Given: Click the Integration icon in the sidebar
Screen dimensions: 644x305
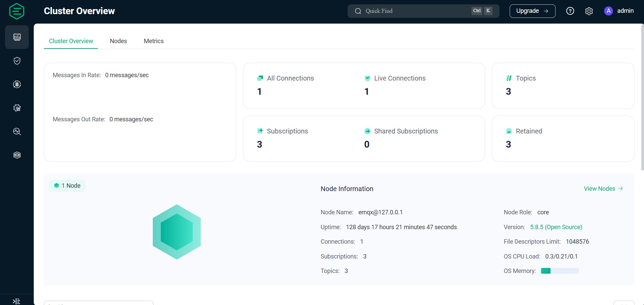Looking at the screenshot, I should click(17, 84).
